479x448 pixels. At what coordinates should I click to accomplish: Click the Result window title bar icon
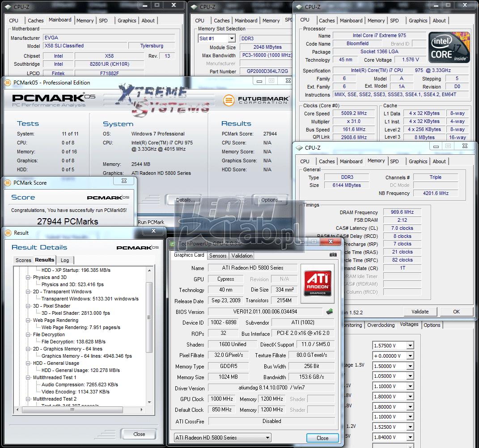pyautogui.click(x=8, y=233)
